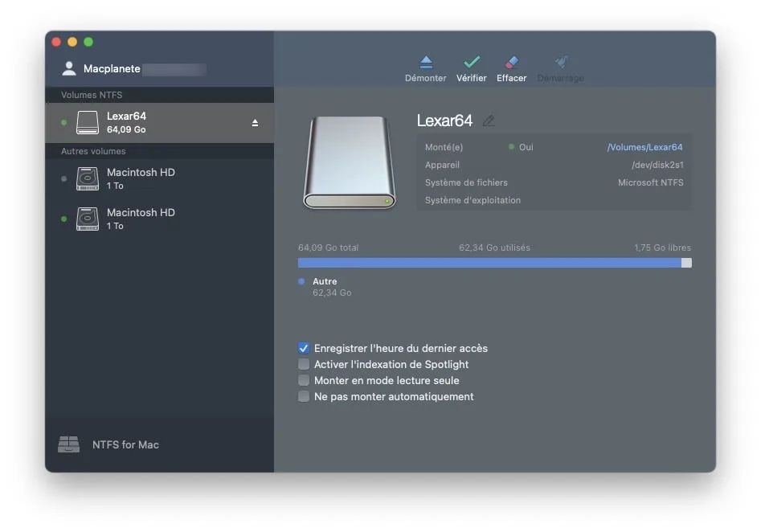This screenshot has width=761, height=532.
Task: Click the Démonter toolbar icon
Action: pyautogui.click(x=425, y=68)
